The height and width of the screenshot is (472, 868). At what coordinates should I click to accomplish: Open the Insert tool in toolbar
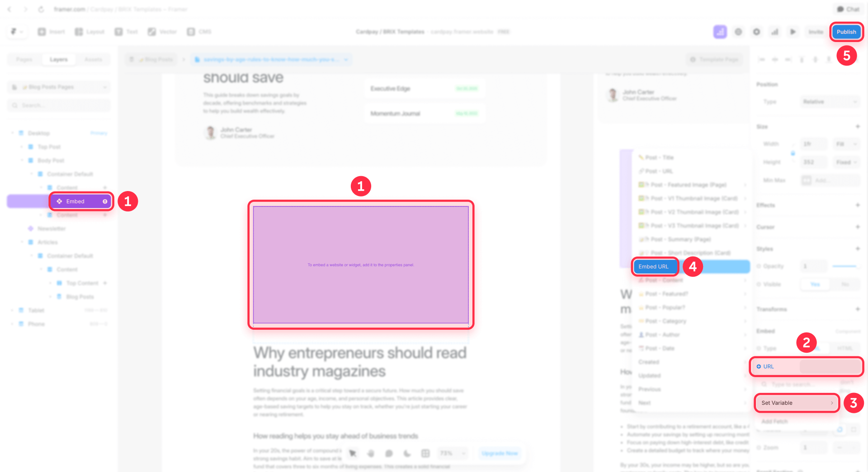point(52,32)
